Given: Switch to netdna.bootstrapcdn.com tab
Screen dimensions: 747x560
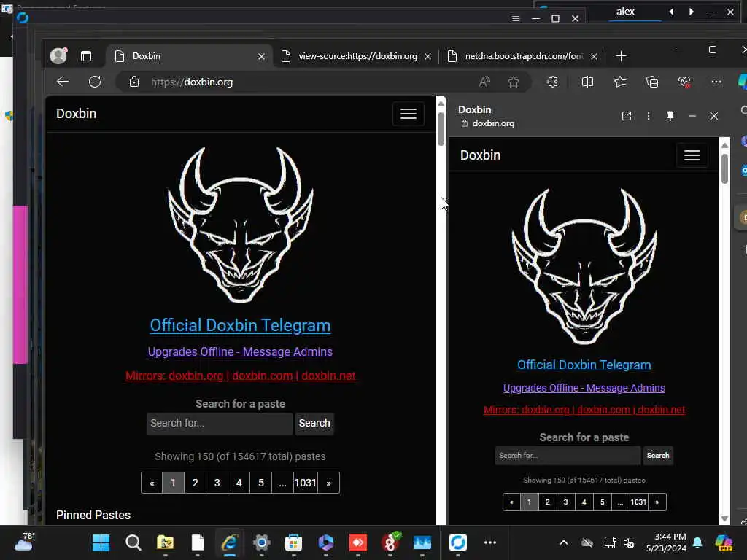Looking at the screenshot, I should click(523, 56).
